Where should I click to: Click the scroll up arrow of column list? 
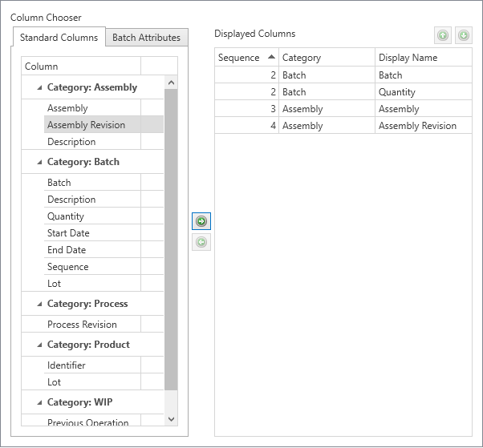[171, 82]
